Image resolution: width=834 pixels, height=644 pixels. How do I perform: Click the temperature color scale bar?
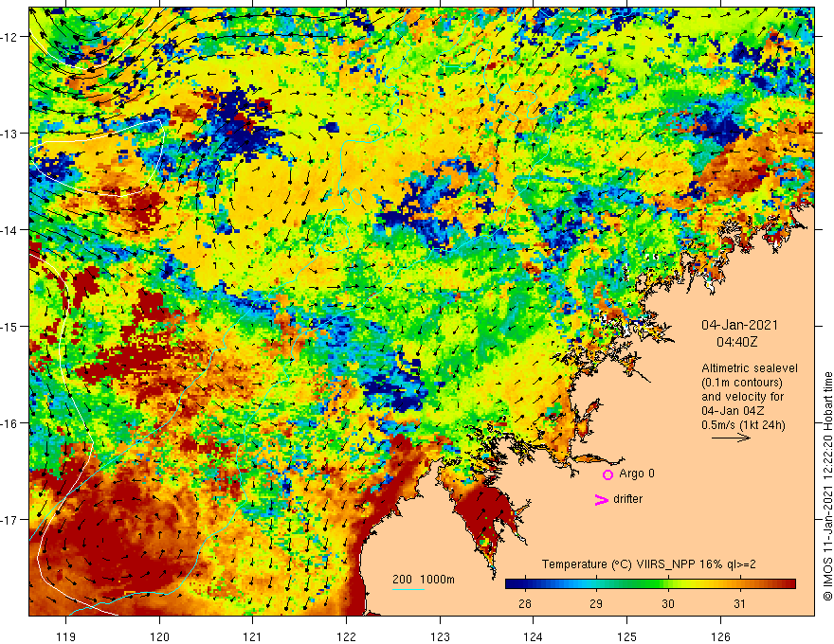tap(650, 584)
